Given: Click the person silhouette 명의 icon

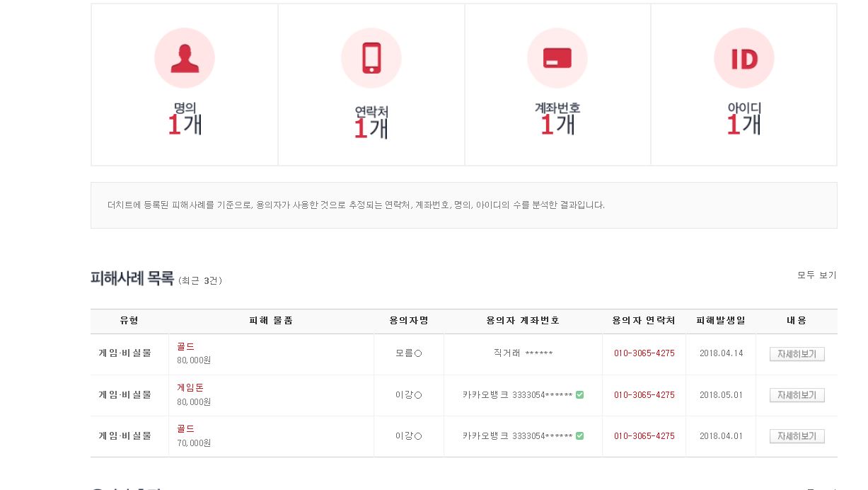Looking at the screenshot, I should (x=185, y=58).
